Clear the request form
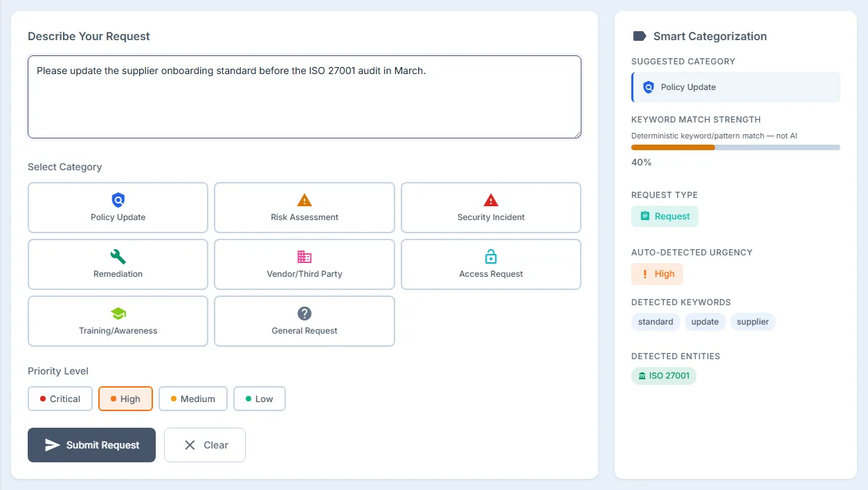Screen dimensions: 868x490 coord(205,445)
